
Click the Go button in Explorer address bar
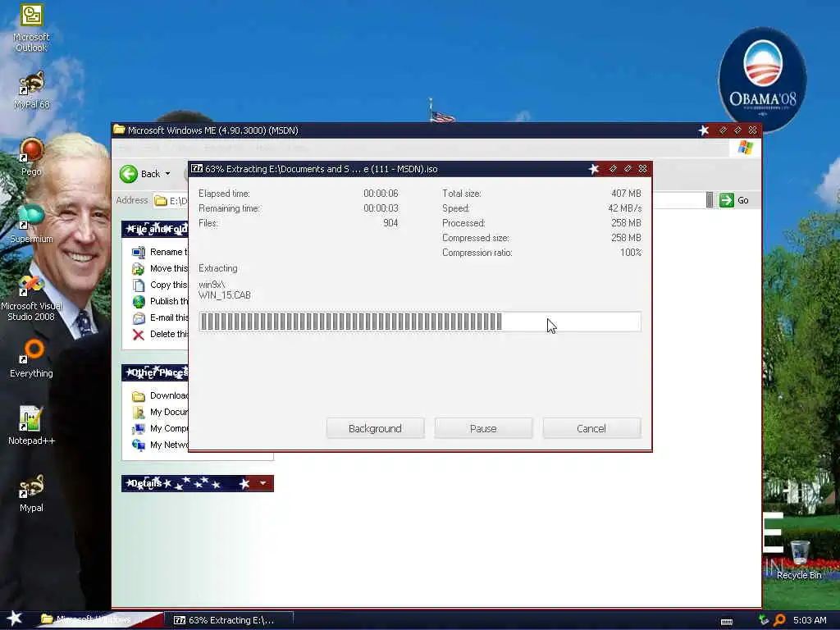click(x=734, y=200)
